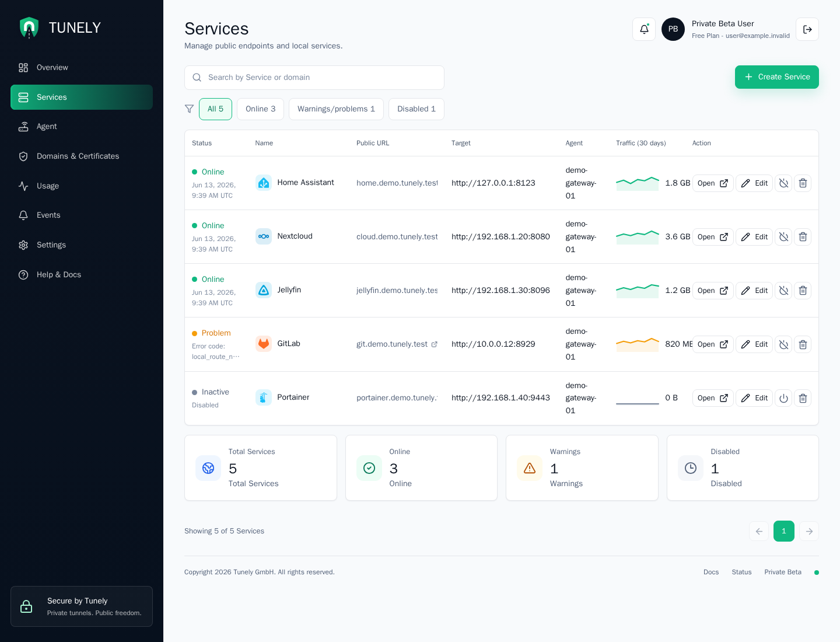This screenshot has width=840, height=642.
Task: Click cloud.demo.tunely.test public URL
Action: pos(397,236)
